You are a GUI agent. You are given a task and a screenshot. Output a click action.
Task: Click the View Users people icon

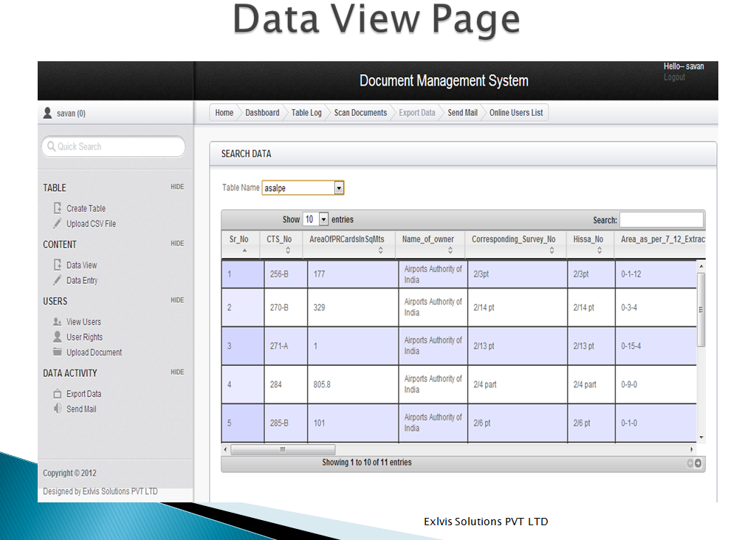tap(57, 322)
